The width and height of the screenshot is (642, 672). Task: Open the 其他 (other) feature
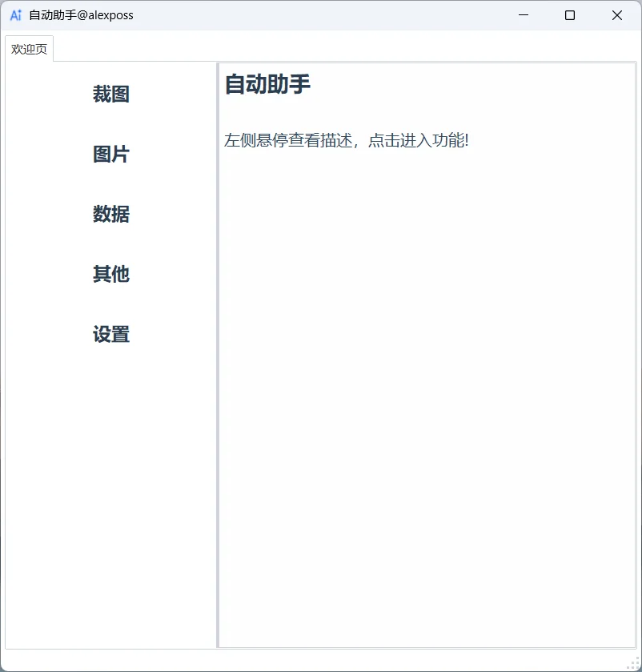[x=110, y=274]
